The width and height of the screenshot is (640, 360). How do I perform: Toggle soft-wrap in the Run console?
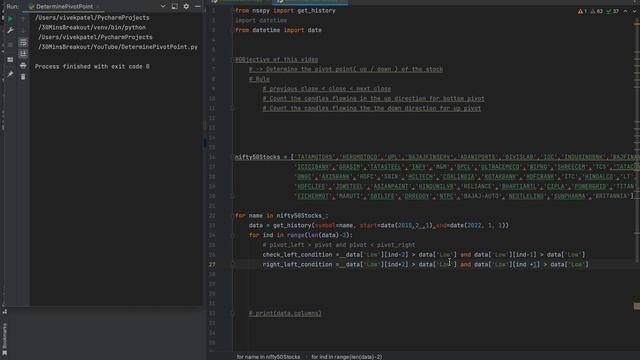point(23,42)
